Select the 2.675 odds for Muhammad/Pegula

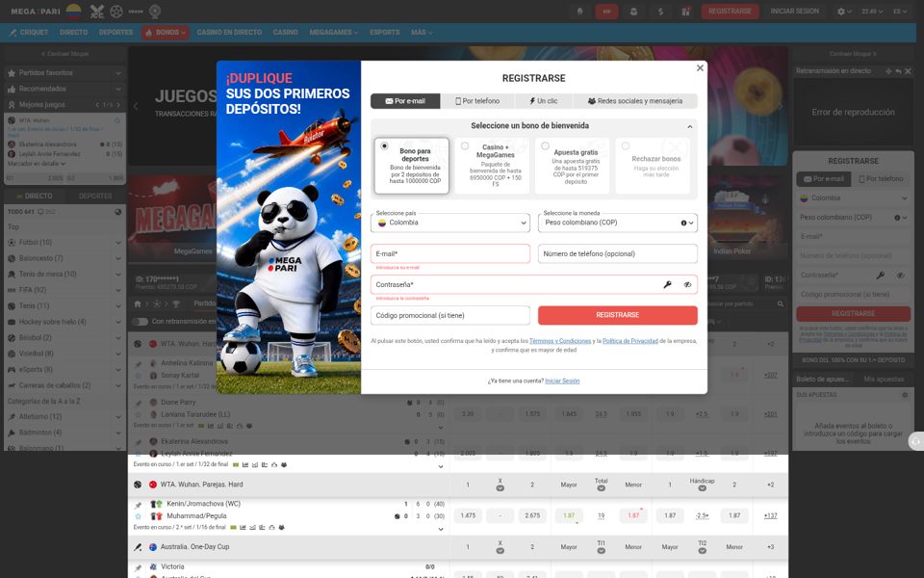coord(532,515)
